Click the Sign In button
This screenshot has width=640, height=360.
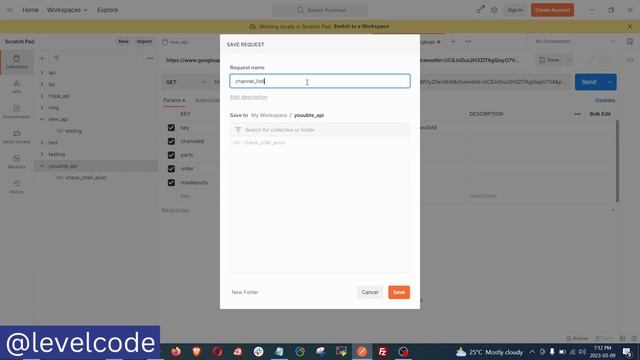(x=515, y=10)
